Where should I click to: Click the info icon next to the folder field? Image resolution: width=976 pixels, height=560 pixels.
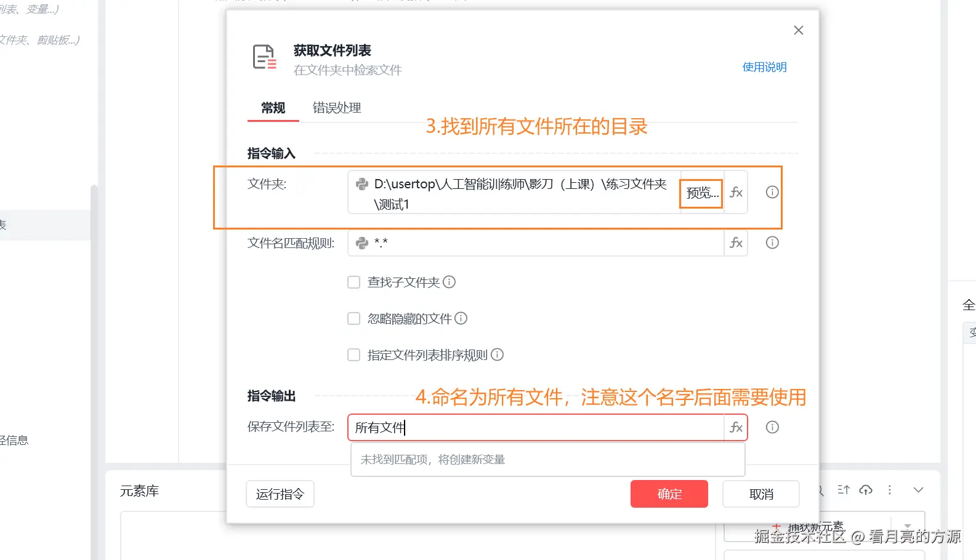click(772, 193)
